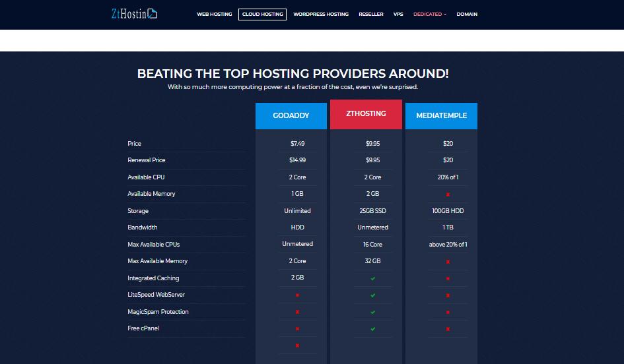Click MediaTemple red cross in Integrated Caching row
This screenshot has width=624, height=364.
pos(448,278)
